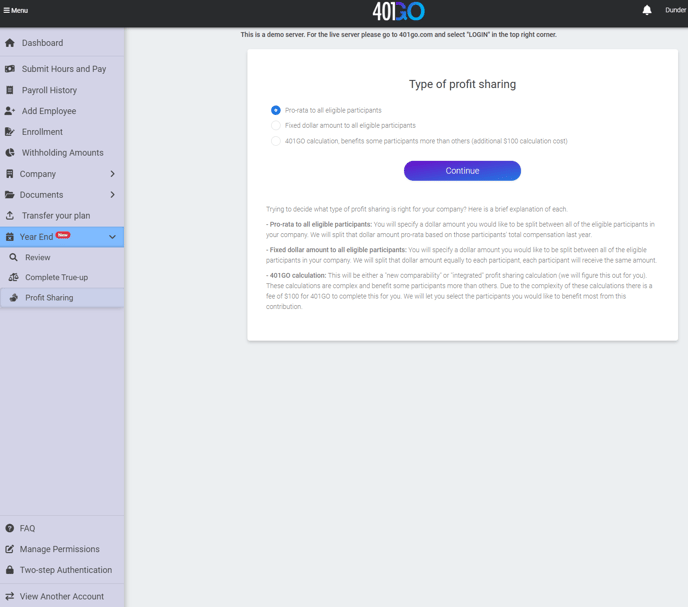The image size is (688, 607).
Task: Click the Add Employee person icon
Action: pos(10,111)
